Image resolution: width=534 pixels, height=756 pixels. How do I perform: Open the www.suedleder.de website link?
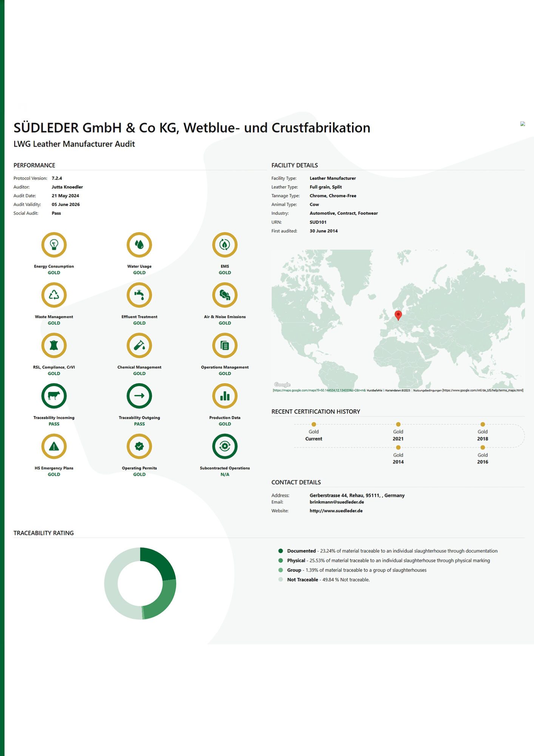[336, 511]
